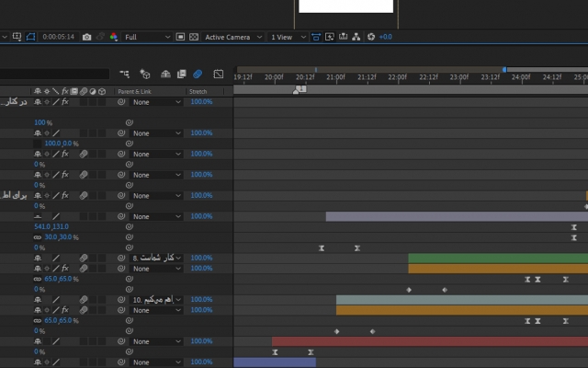Open the Active Camera dropdown
This screenshot has width=588, height=368.
pyautogui.click(x=232, y=37)
